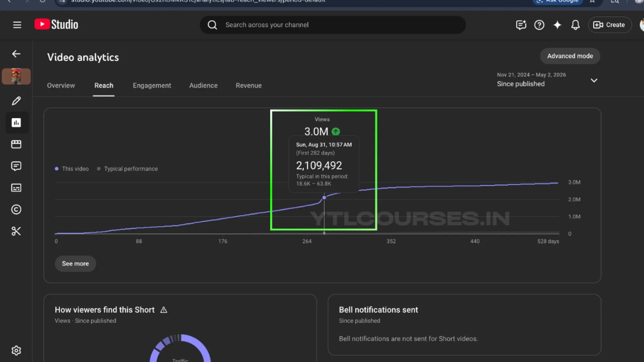Open the notifications bell

point(575,25)
